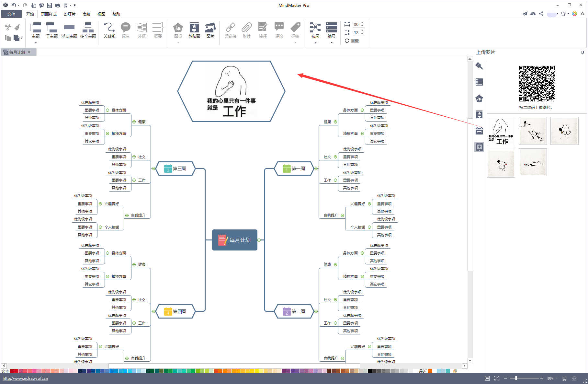This screenshot has height=384, width=588.
Task: Open the outline list sidebar icon
Action: click(479, 82)
